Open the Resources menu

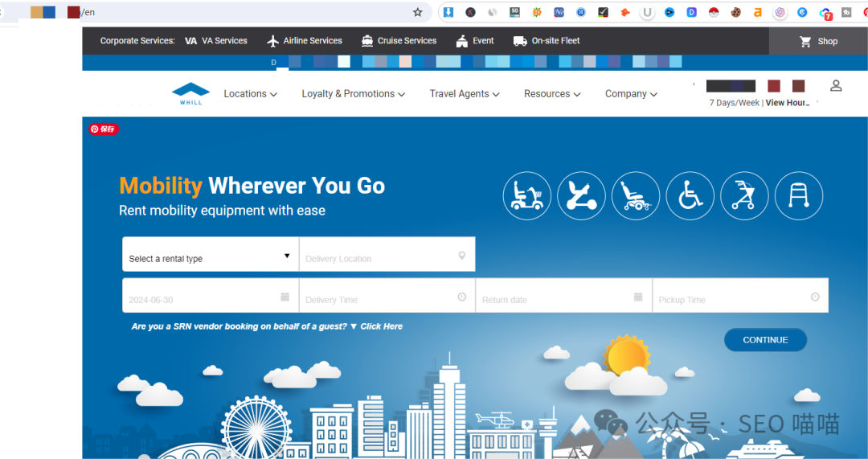click(552, 94)
